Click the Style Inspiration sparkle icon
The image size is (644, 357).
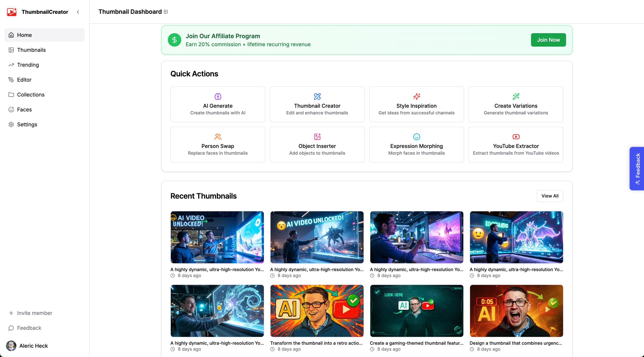pyautogui.click(x=416, y=97)
